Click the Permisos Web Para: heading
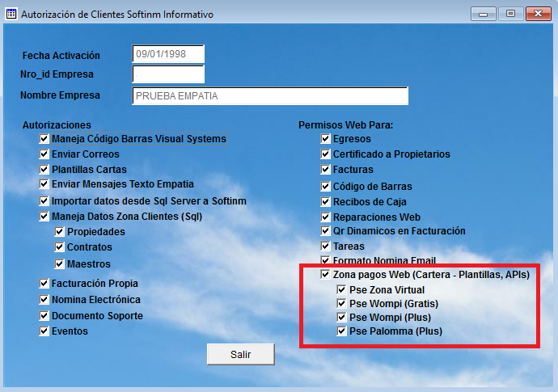558x392 pixels. pyautogui.click(x=346, y=125)
